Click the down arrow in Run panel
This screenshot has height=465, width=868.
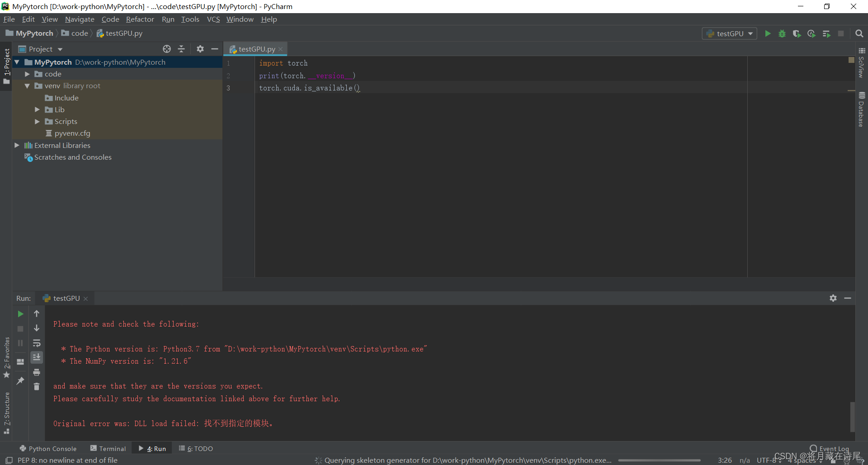pos(37,328)
